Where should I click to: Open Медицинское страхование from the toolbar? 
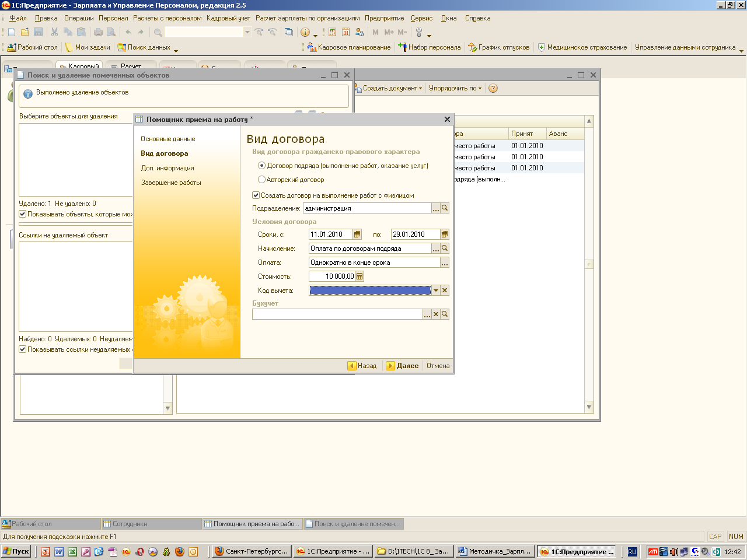click(x=582, y=47)
